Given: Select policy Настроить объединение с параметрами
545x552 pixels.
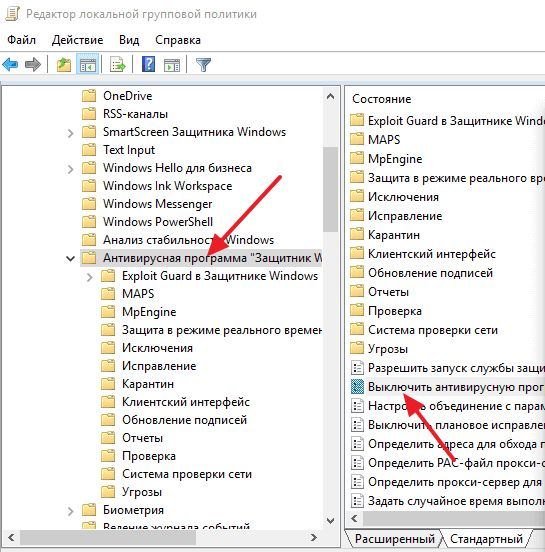Looking at the screenshot, I should (447, 406).
